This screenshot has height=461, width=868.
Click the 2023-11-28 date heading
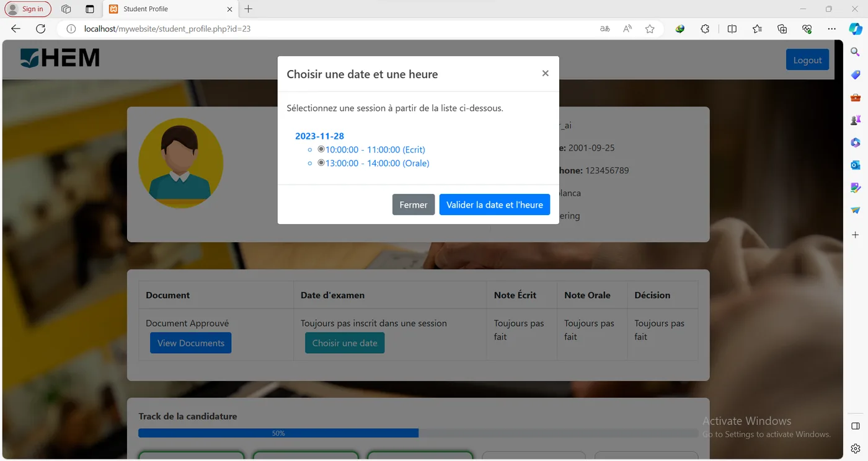319,136
